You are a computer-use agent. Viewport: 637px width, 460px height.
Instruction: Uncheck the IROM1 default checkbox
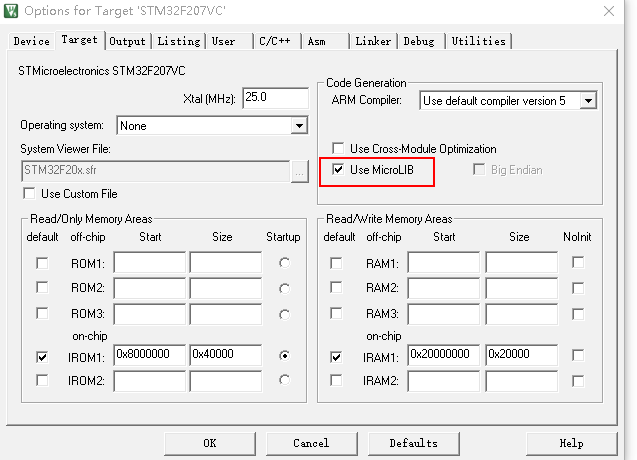[42, 357]
